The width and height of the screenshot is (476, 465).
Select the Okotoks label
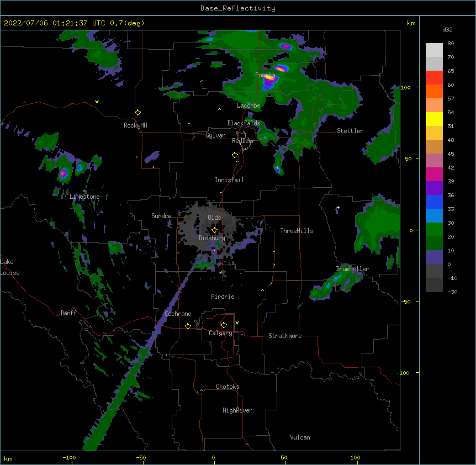point(228,387)
